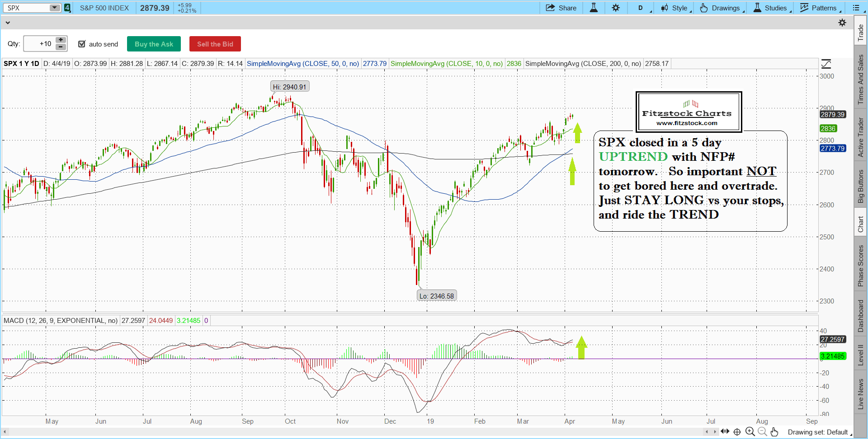This screenshot has height=439, width=868.
Task: Decrease quantity with the minus stepper
Action: pos(61,47)
